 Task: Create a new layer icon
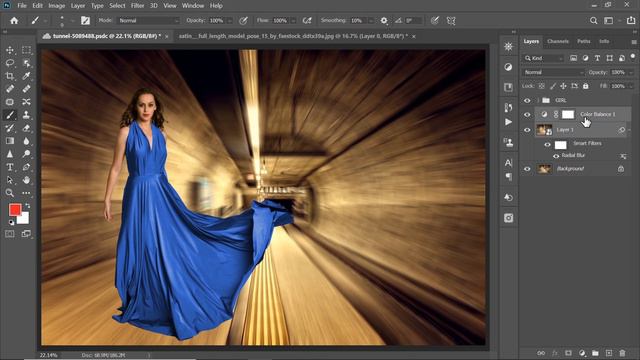pos(609,353)
